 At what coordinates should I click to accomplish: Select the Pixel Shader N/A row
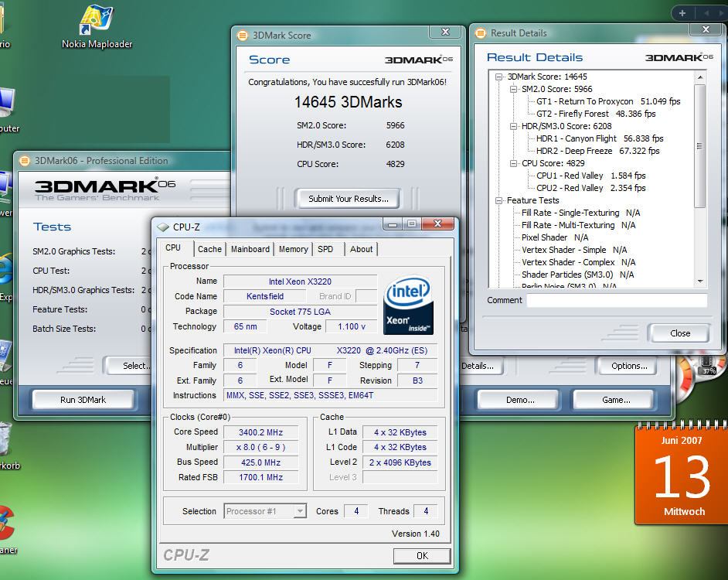555,237
